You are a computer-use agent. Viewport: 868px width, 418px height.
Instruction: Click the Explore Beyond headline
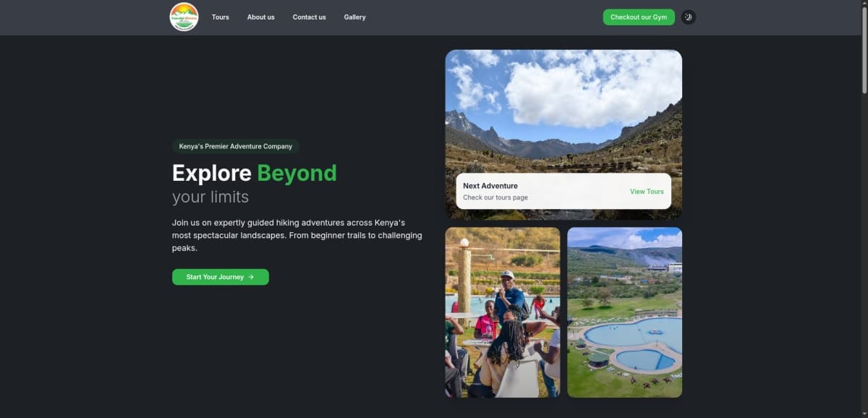coord(254,174)
